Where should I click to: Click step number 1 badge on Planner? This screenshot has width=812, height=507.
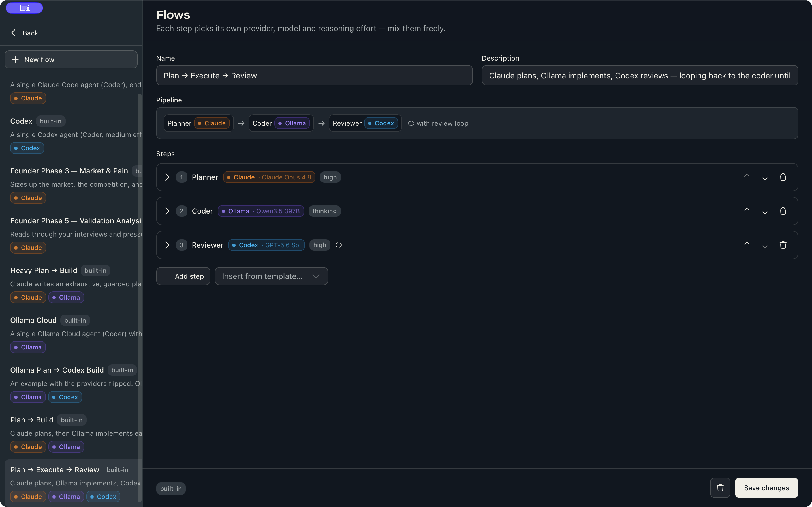[x=181, y=177]
